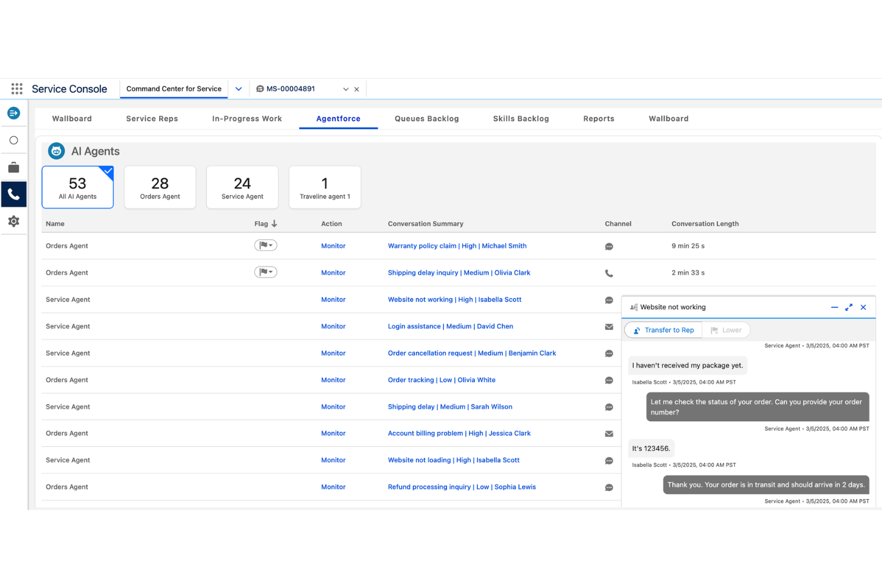The height and width of the screenshot is (588, 882).
Task: Click chat channel icon for Warranty policy claim
Action: (609, 246)
